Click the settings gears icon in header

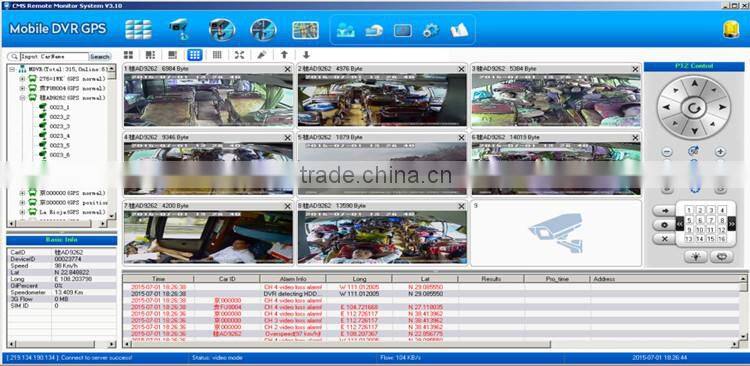[x=430, y=31]
